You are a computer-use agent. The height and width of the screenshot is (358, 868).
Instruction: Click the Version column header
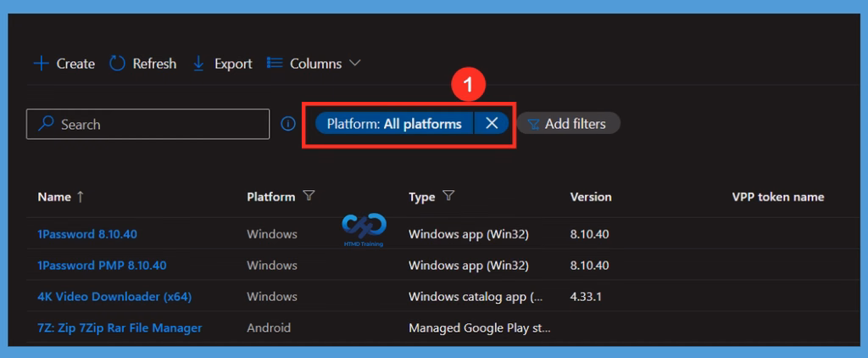click(x=591, y=197)
